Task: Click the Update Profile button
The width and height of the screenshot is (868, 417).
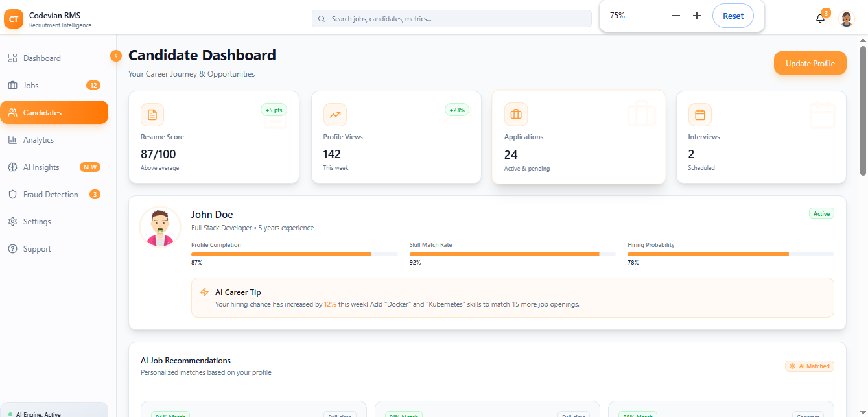Action: (x=810, y=63)
